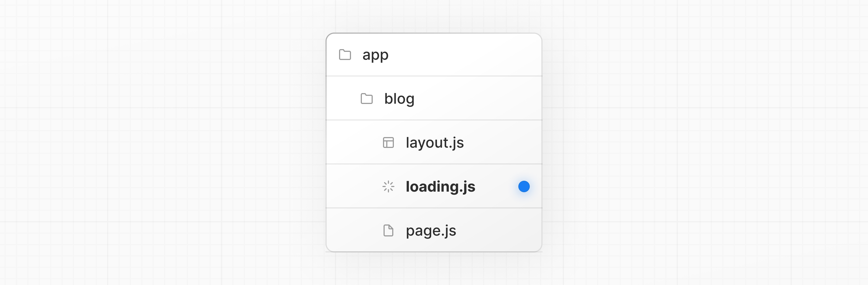Select the bold loading.js file name
The width and height of the screenshot is (868, 285).
pos(440,186)
